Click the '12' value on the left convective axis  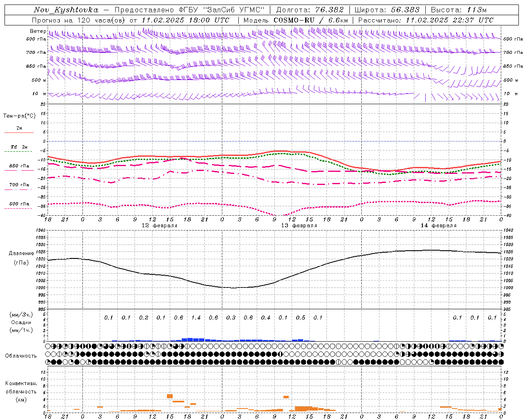(42, 372)
